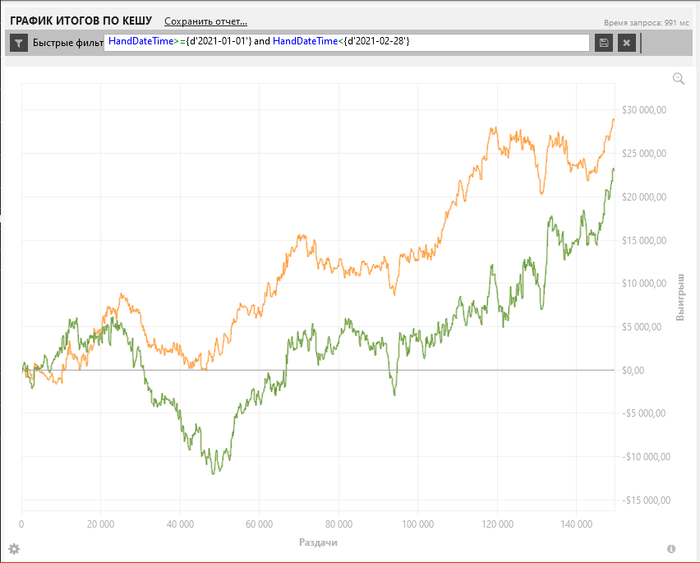
Task: Click the '80 000' x-axis label
Action: (338, 524)
